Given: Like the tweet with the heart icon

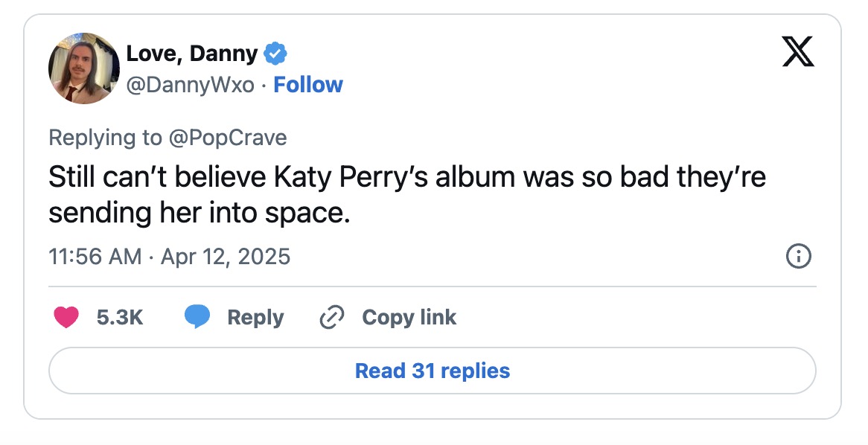Looking at the screenshot, I should (67, 318).
